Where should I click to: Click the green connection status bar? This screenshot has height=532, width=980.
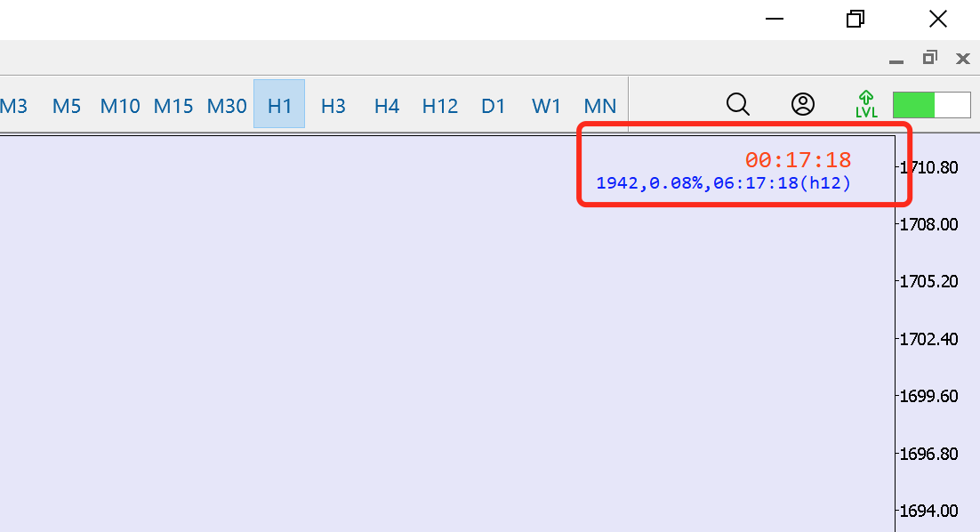click(931, 105)
